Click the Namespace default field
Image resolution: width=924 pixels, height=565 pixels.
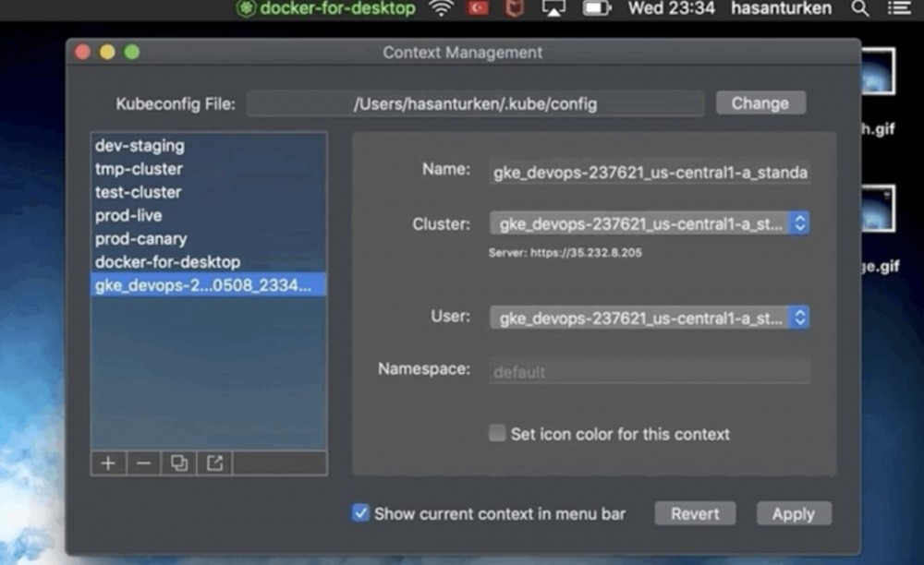[650, 371]
